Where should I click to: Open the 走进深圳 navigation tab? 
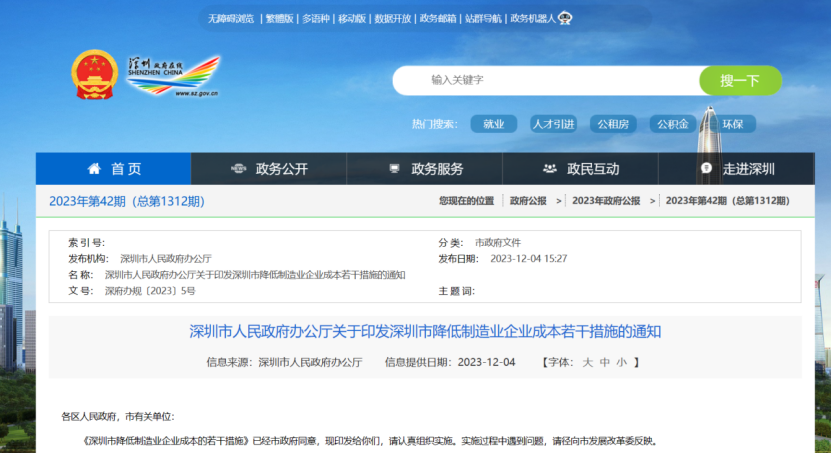tap(736, 169)
